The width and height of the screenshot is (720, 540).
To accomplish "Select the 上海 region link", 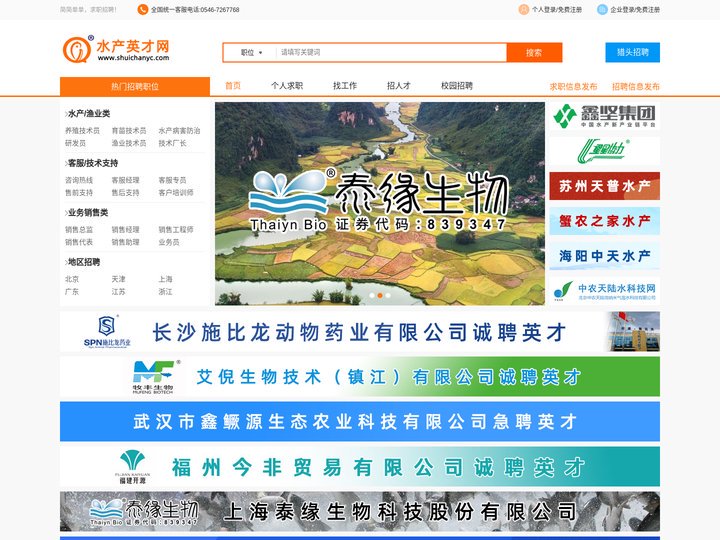I will (166, 279).
